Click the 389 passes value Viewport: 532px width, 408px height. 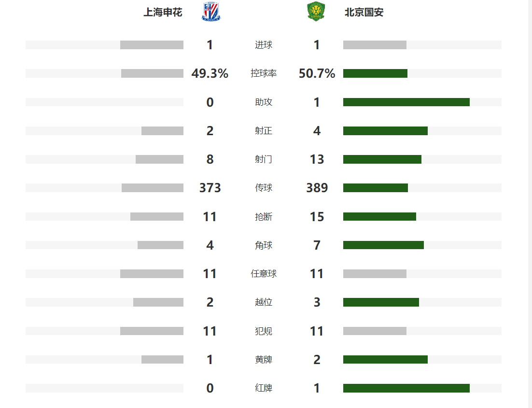point(317,188)
